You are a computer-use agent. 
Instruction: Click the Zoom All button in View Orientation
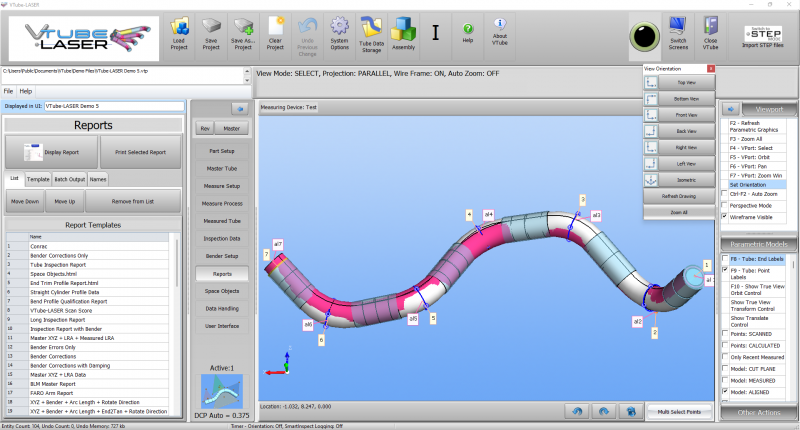coord(679,212)
